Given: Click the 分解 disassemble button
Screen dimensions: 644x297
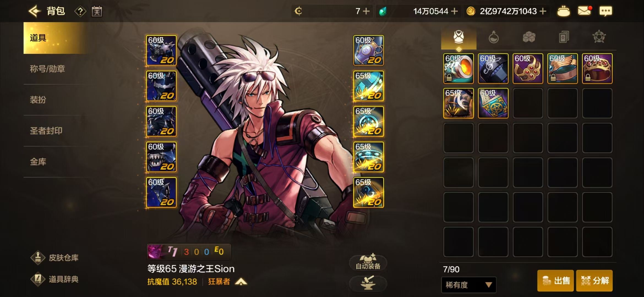Looking at the screenshot, I should click(594, 280).
